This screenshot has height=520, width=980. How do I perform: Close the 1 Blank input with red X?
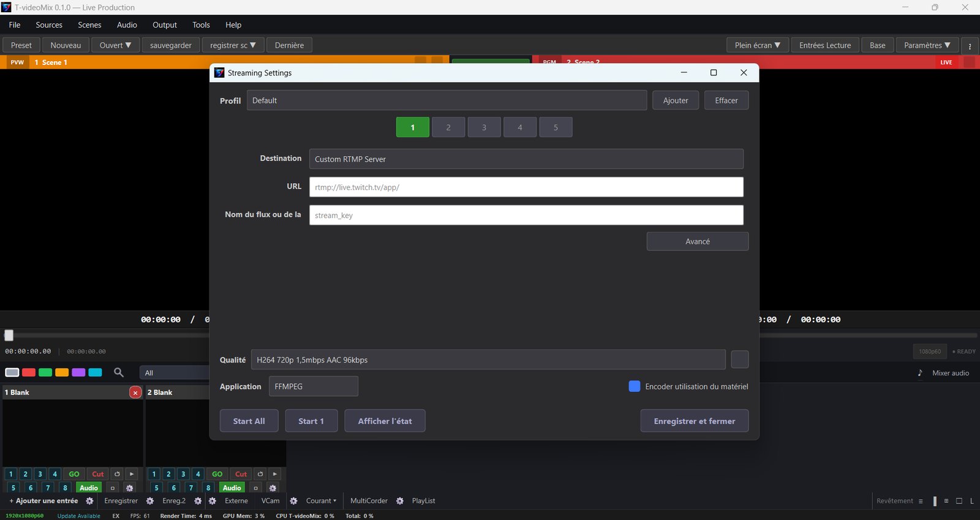[x=135, y=393]
